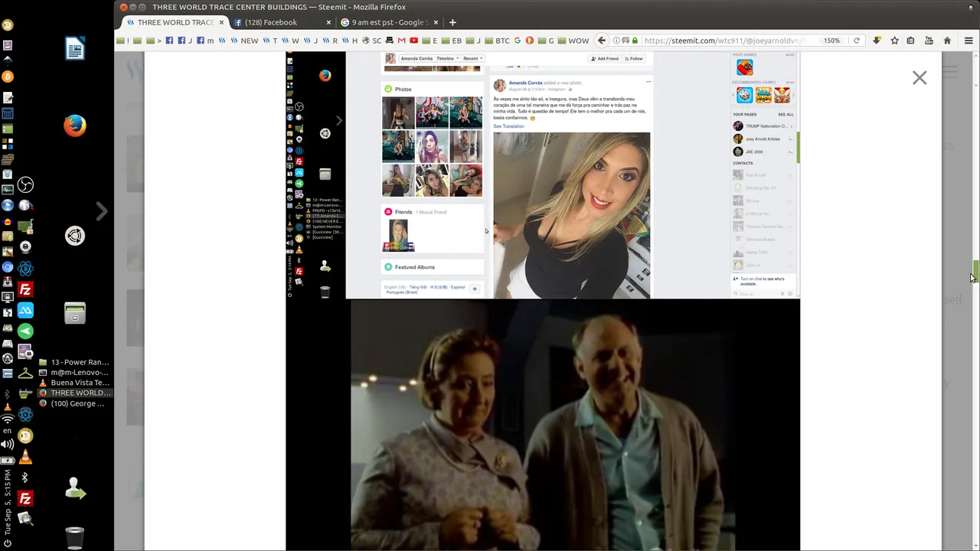Viewport: 980px width, 551px height.
Task: Go back with the browser back arrow
Action: [602, 41]
